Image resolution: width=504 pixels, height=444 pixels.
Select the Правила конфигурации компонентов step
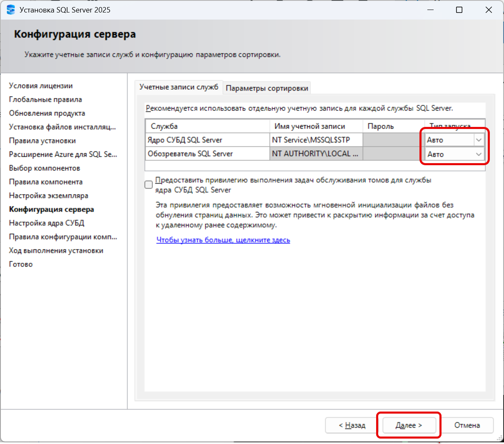pyautogui.click(x=63, y=237)
